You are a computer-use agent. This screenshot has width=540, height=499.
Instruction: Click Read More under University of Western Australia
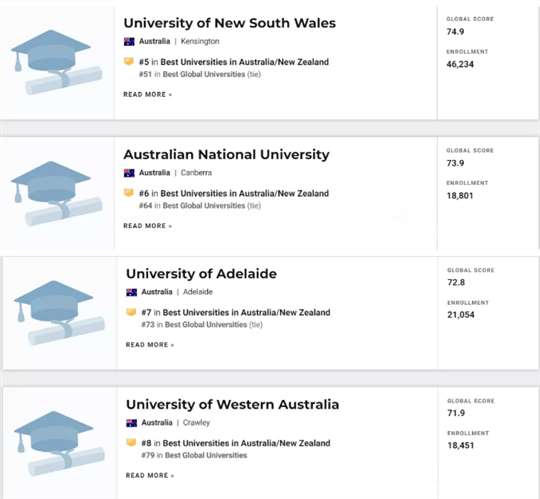click(x=150, y=476)
